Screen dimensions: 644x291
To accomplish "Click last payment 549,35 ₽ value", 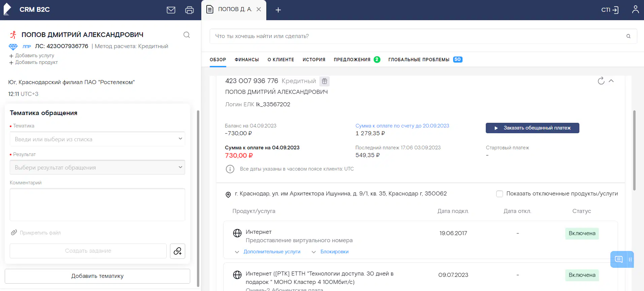I will click(x=368, y=155).
